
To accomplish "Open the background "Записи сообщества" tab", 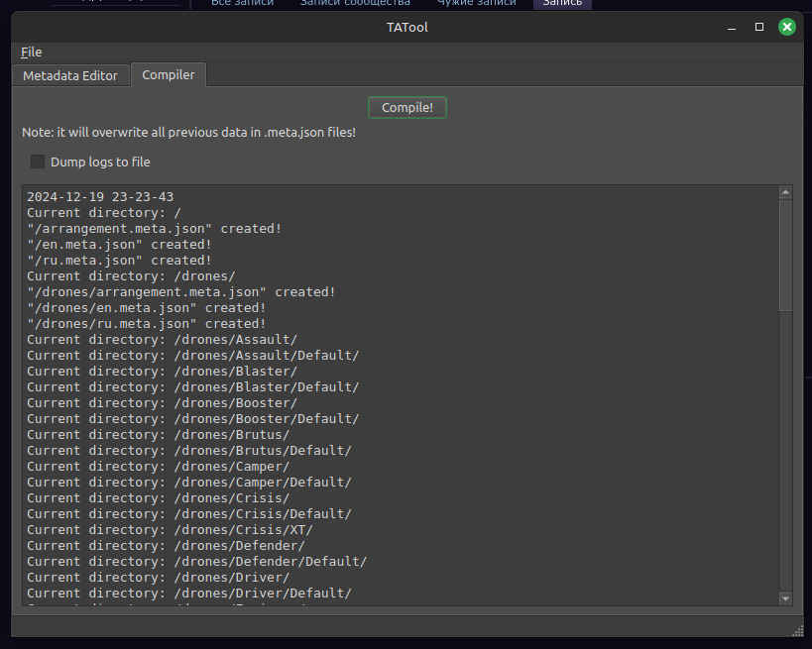I will click(355, 3).
